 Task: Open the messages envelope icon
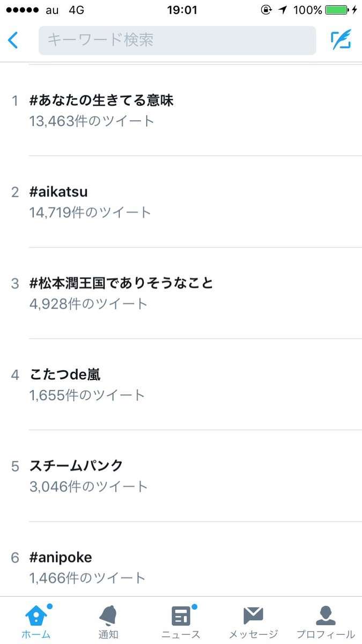[253, 616]
